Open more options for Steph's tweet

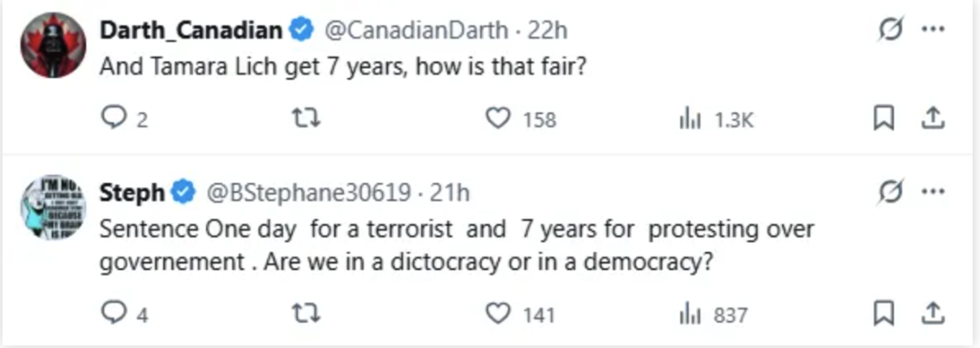(933, 193)
